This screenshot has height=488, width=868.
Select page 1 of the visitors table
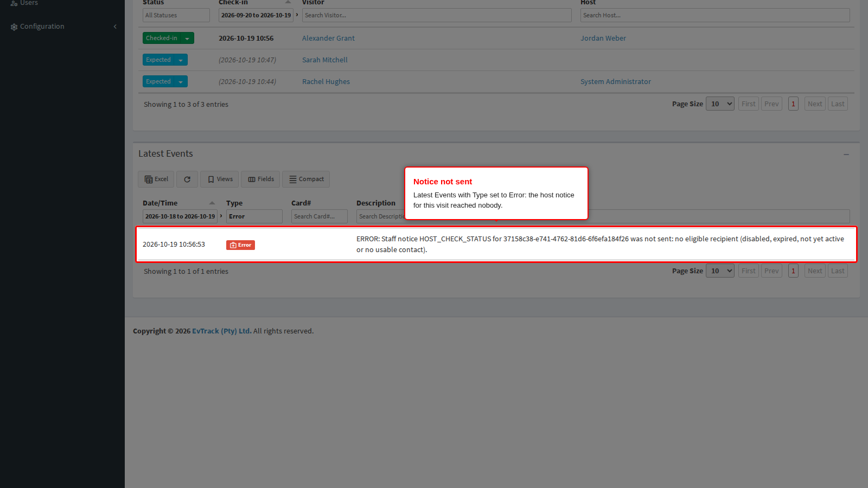click(x=793, y=104)
